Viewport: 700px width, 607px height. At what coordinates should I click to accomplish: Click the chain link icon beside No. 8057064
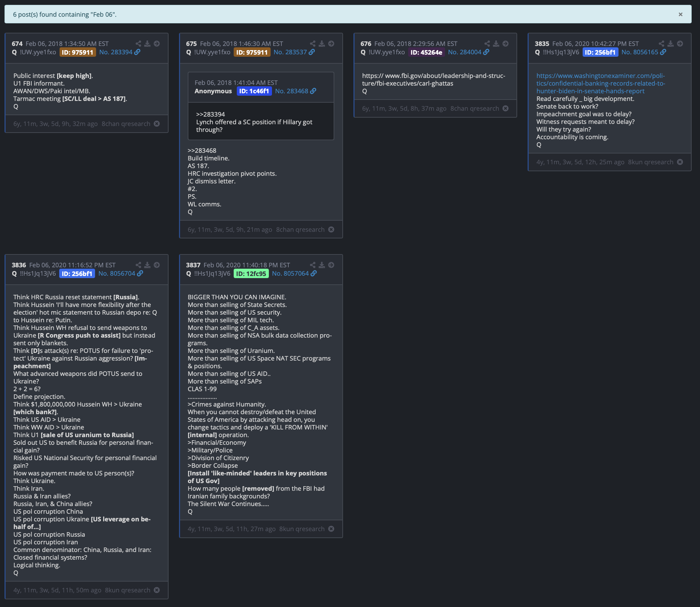[314, 273]
